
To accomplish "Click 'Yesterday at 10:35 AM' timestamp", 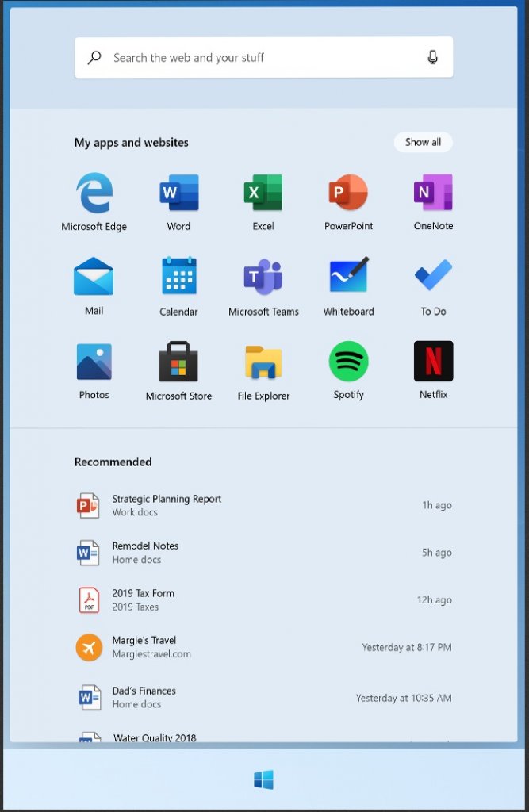I will [x=404, y=698].
